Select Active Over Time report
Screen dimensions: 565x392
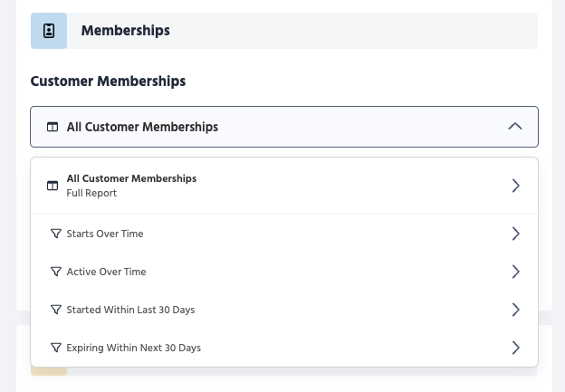[106, 272]
